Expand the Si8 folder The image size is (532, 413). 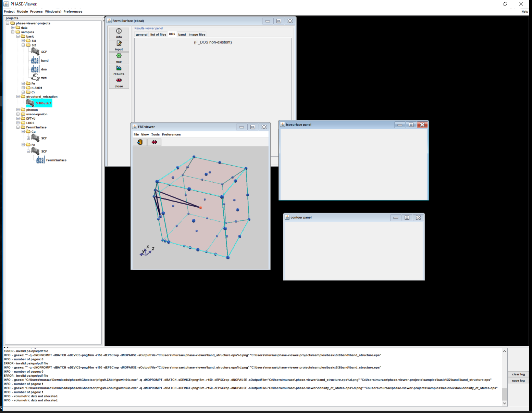(x=23, y=41)
